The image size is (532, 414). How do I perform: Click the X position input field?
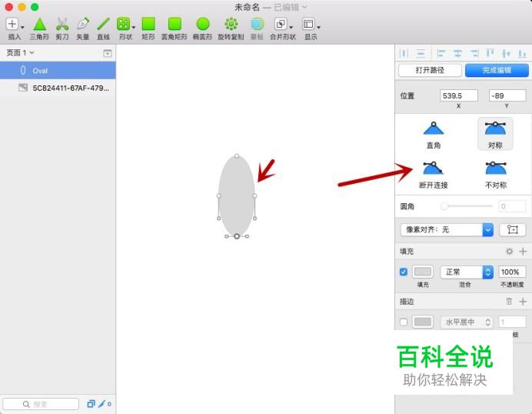tap(458, 95)
